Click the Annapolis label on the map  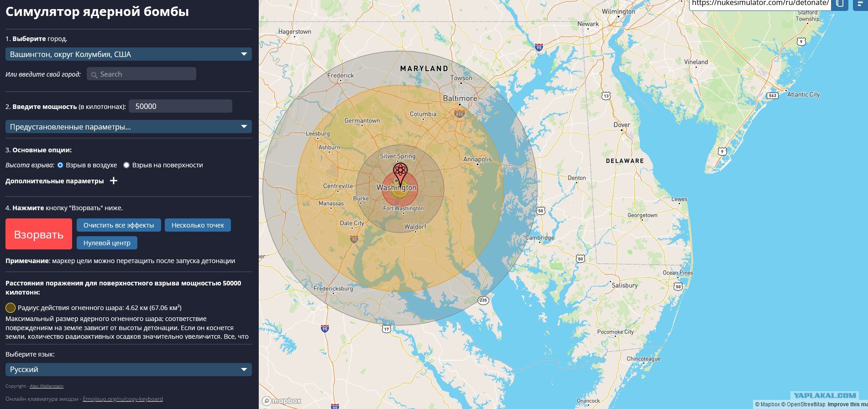pos(477,159)
